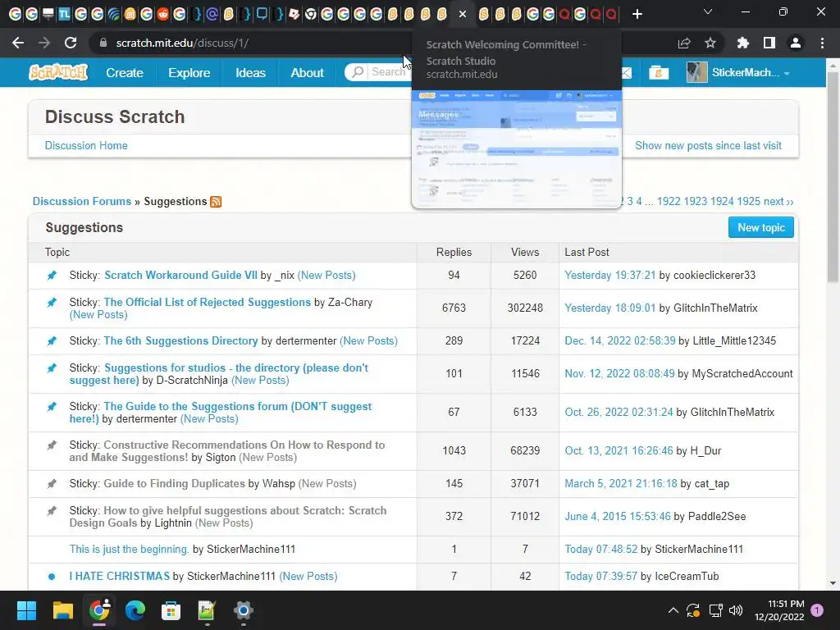
Task: Open Windows Start menu
Action: coord(26,610)
